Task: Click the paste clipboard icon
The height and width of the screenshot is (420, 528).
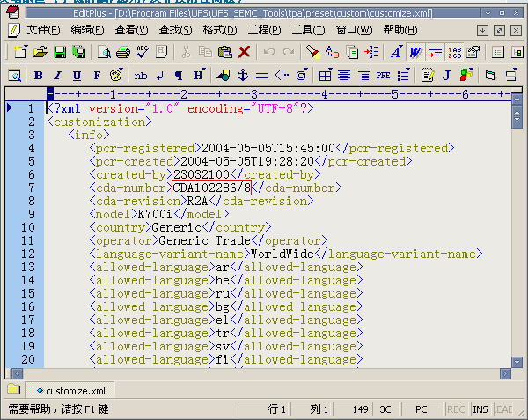Action: 225,53
